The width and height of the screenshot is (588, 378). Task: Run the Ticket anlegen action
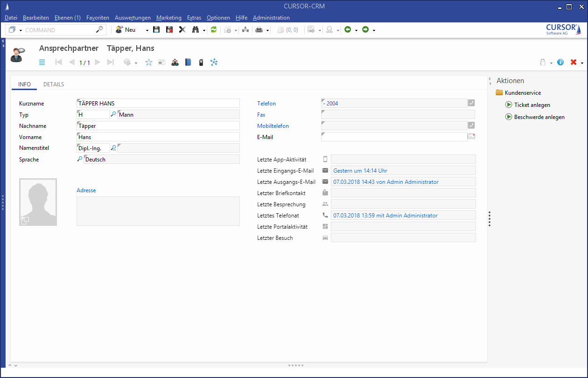[532, 105]
